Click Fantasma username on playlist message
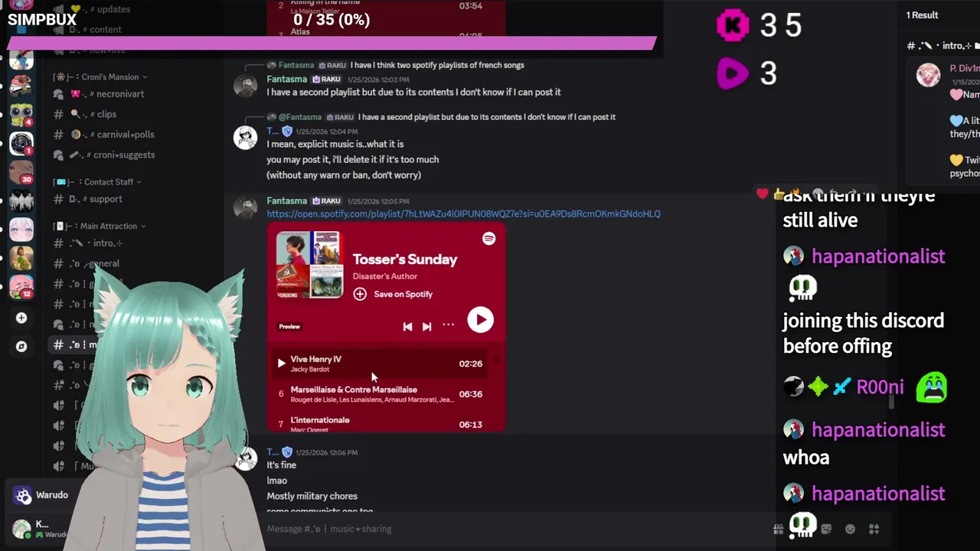 (x=286, y=201)
